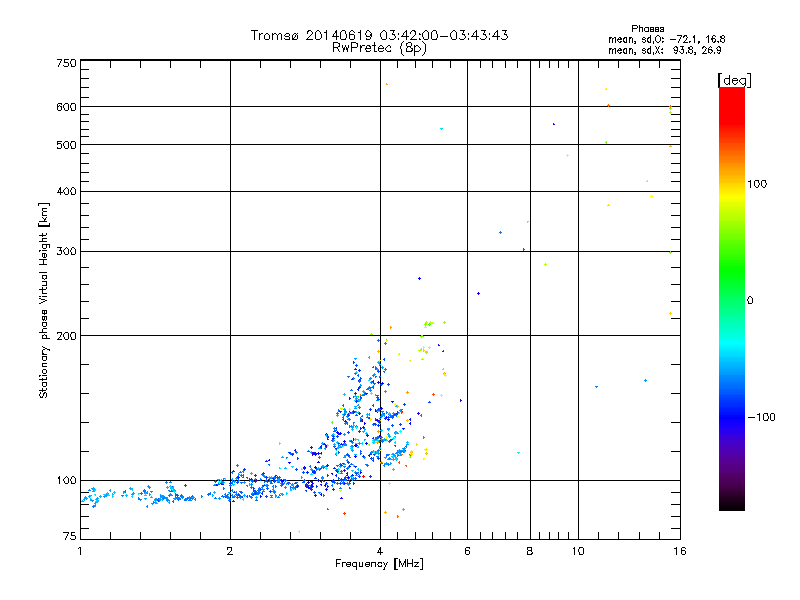Click the colorbar '100' tick label
The image size is (800, 600).
pyautogui.click(x=757, y=184)
